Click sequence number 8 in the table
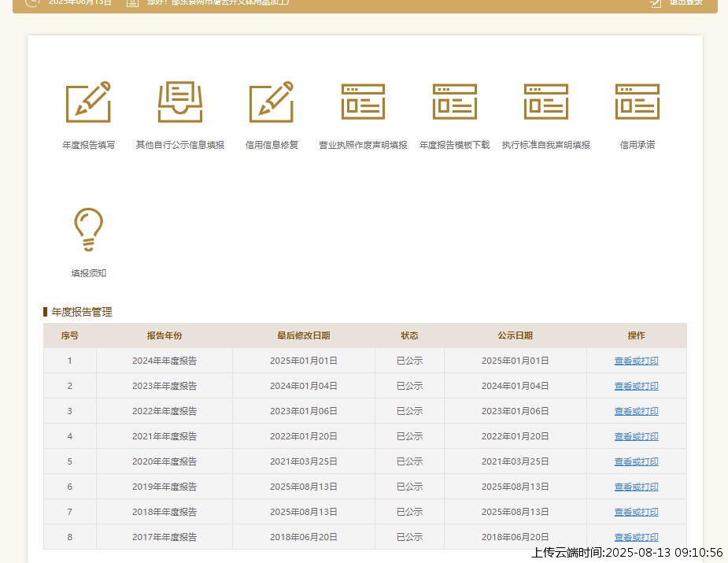This screenshot has width=728, height=563. point(69,537)
